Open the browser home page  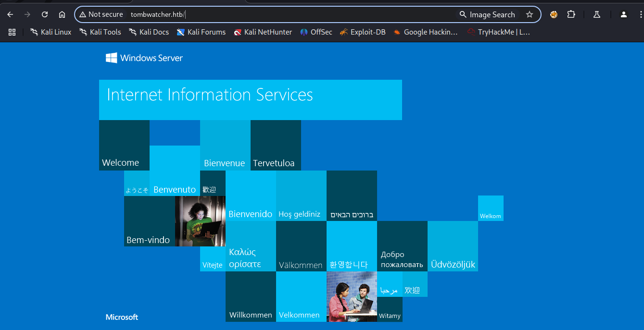(x=62, y=14)
